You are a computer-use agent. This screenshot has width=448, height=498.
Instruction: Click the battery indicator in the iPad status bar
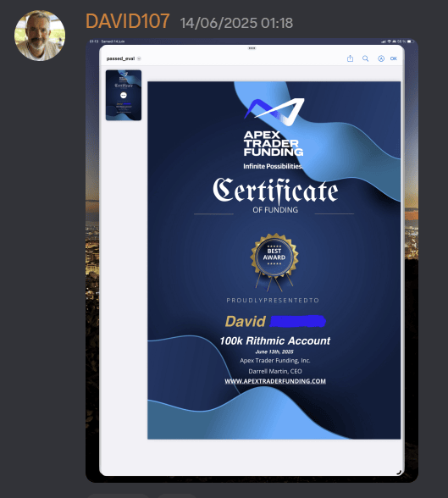411,41
